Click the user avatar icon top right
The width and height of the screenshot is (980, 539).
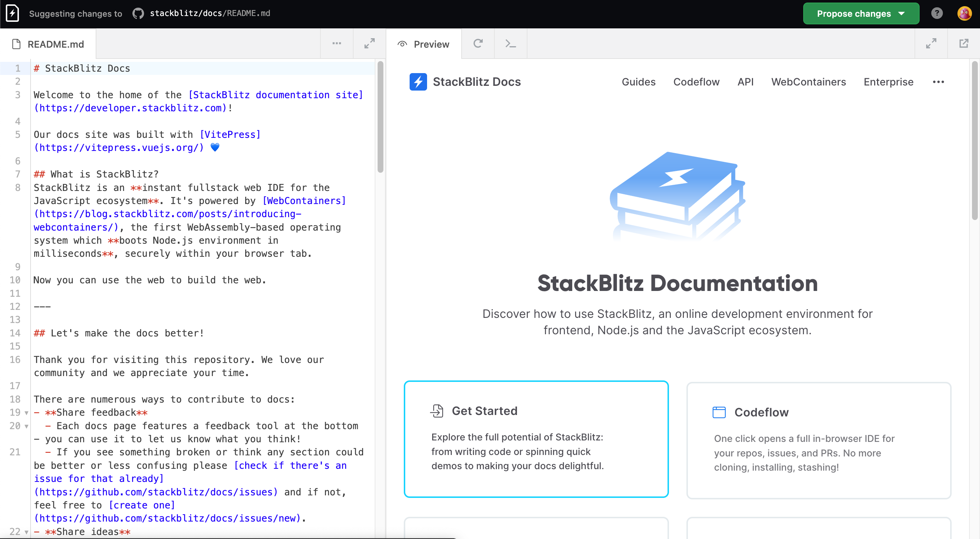(x=965, y=13)
